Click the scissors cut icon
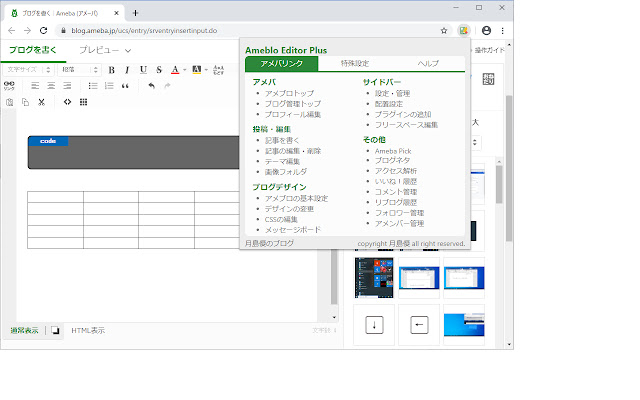This screenshot has width=640, height=400. pos(41,102)
